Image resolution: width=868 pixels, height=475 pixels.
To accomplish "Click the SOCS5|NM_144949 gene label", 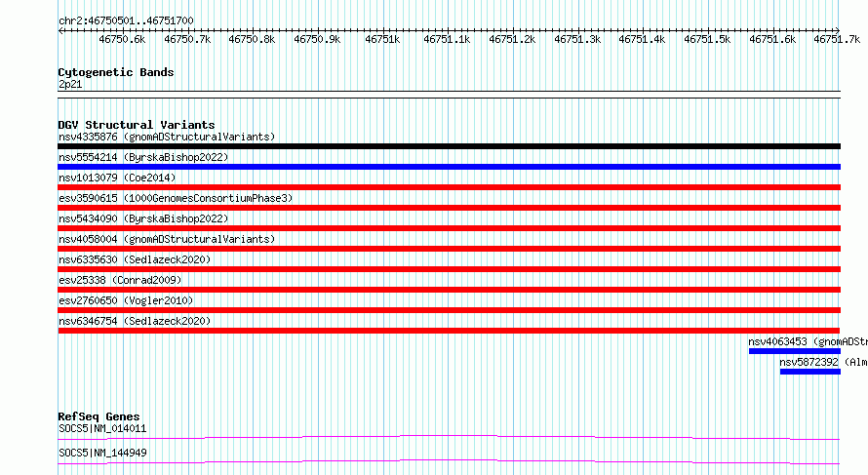I will click(x=102, y=453).
